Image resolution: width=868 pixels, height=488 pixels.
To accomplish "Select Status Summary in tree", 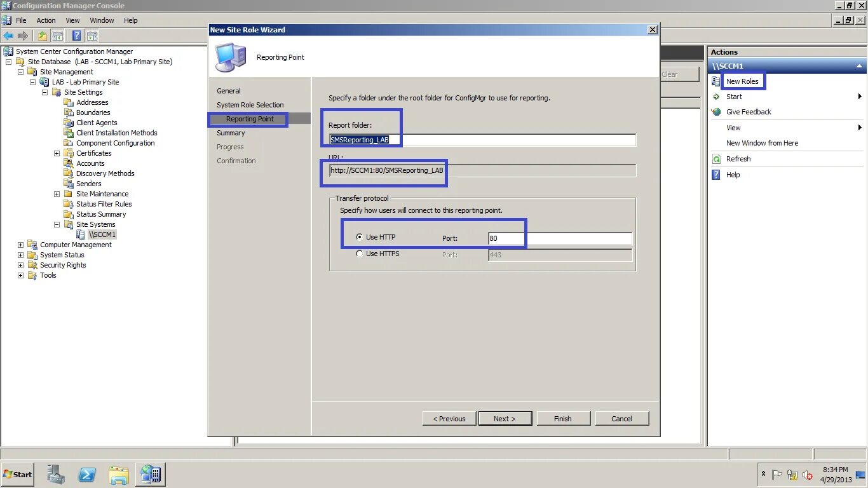I will point(101,214).
